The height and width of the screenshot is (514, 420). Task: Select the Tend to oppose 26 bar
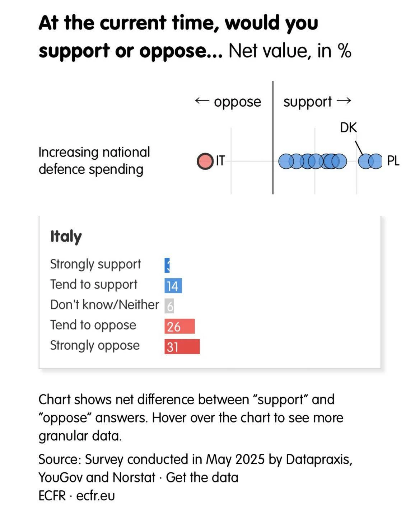(179, 326)
